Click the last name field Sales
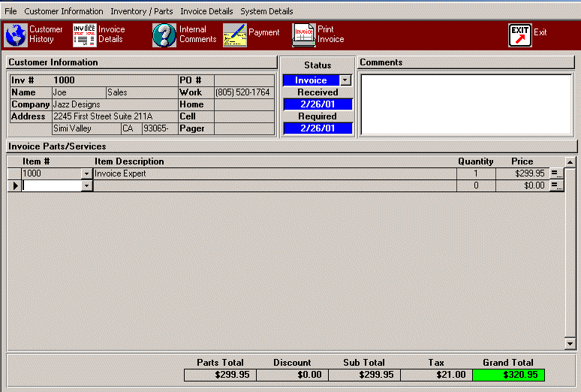 (x=142, y=92)
